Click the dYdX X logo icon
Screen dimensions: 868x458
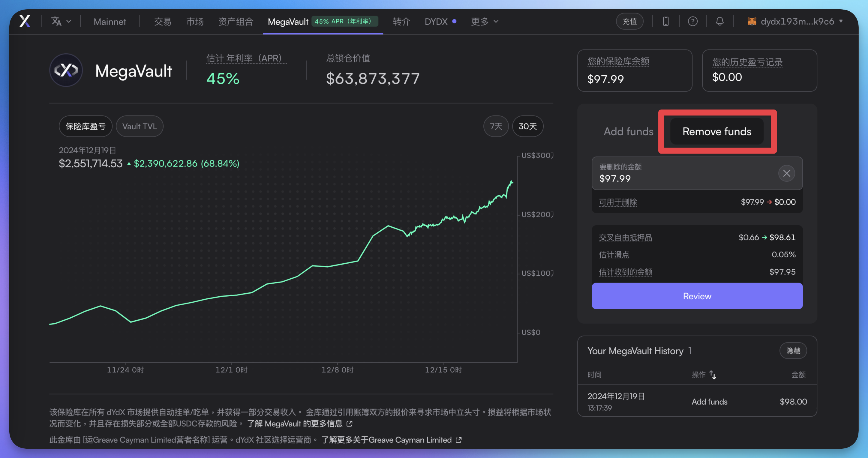pos(25,21)
